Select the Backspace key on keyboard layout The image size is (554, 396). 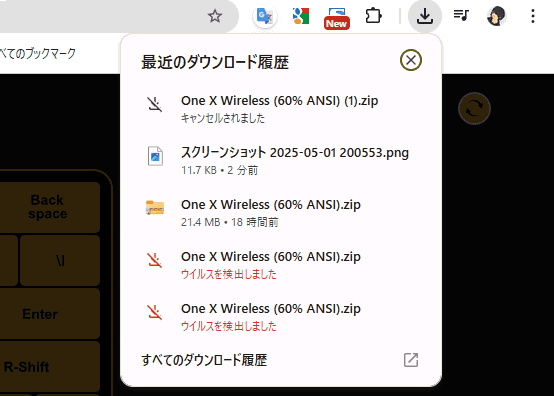tap(49, 207)
